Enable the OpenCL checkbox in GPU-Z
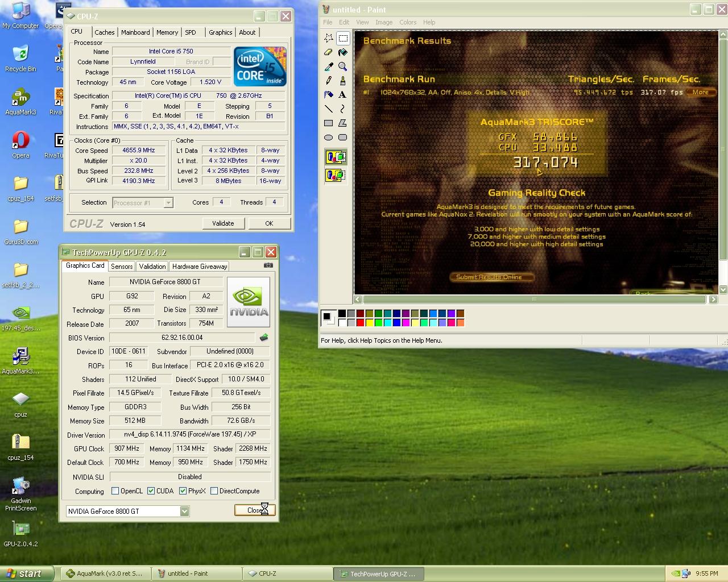This screenshot has height=582, width=728. (x=115, y=491)
